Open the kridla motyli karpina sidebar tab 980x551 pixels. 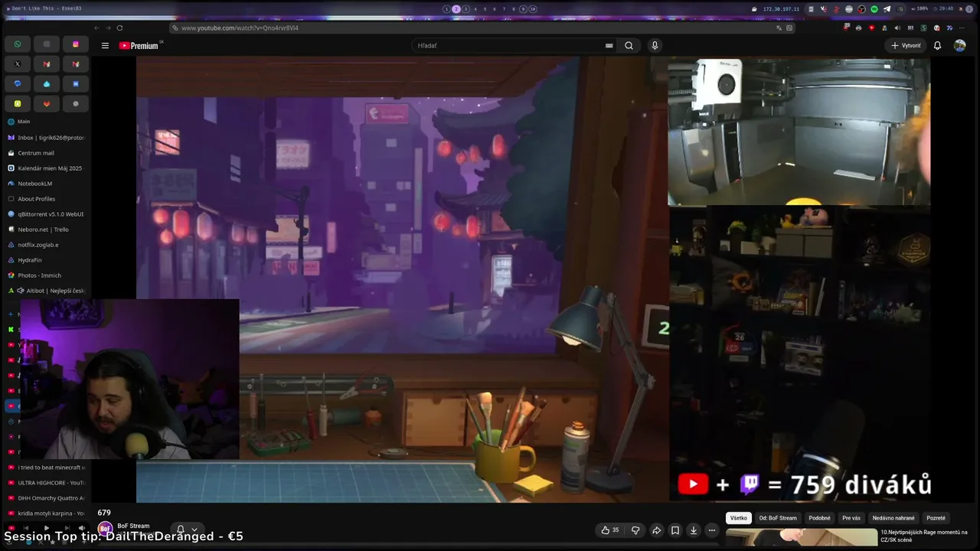(x=47, y=514)
